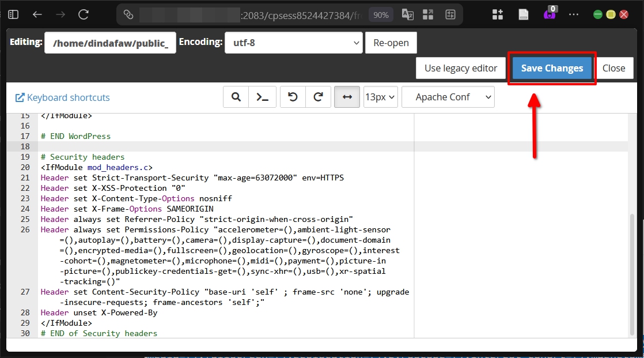Click the document icon in the browser toolbar
644x358 pixels.
pyautogui.click(x=523, y=14)
